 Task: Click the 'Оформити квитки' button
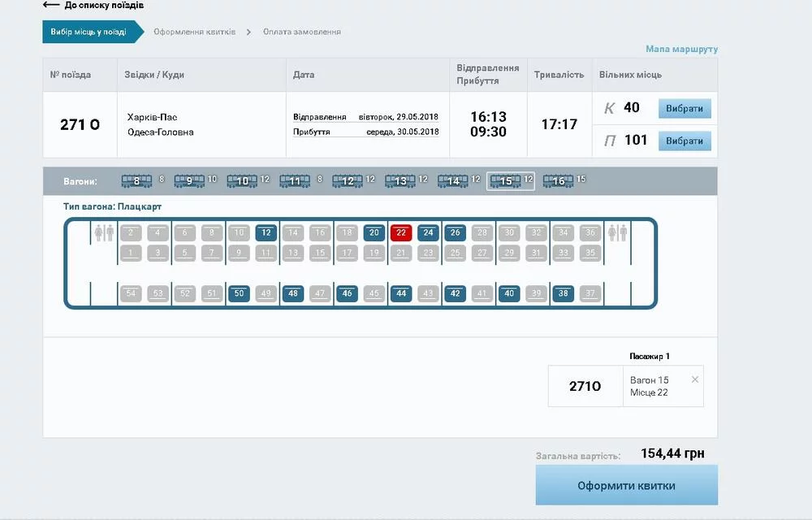627,485
